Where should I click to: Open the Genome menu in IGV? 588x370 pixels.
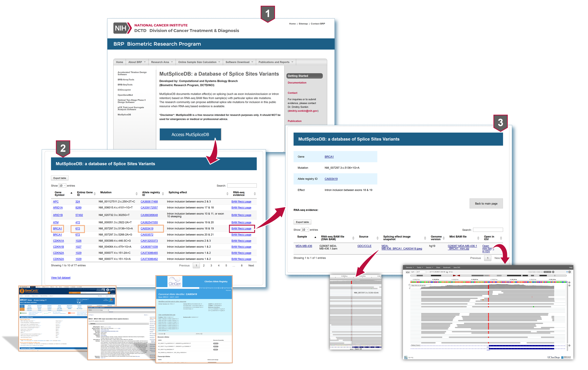(410, 268)
